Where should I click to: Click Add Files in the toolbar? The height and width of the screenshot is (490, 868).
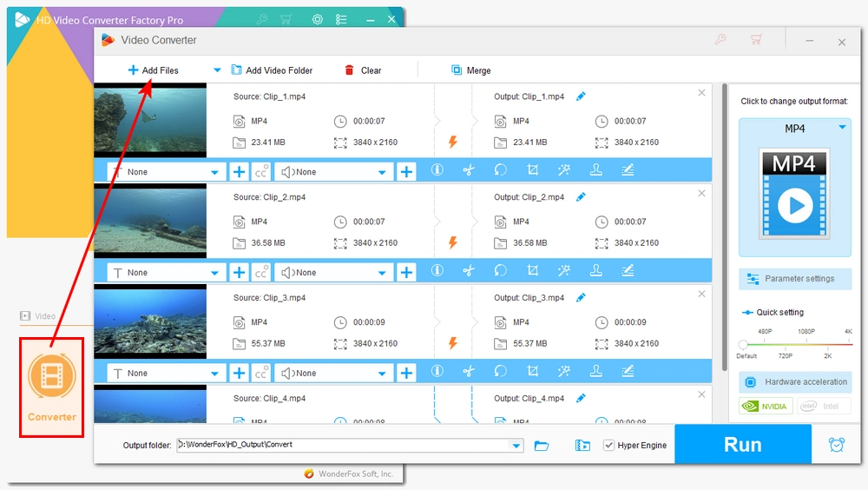(154, 70)
